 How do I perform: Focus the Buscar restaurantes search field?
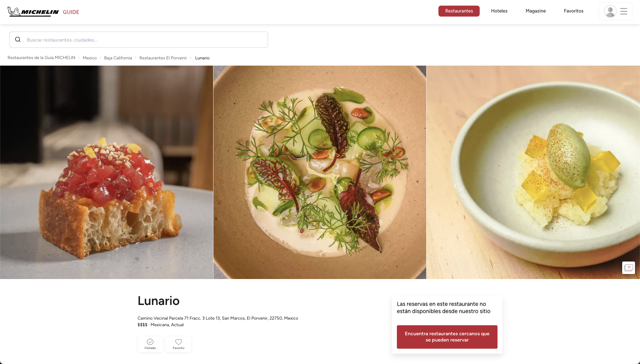coord(139,40)
